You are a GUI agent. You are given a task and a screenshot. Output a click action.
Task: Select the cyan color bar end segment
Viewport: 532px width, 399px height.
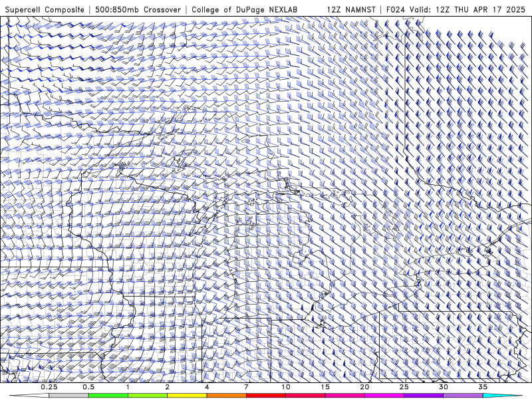click(502, 396)
